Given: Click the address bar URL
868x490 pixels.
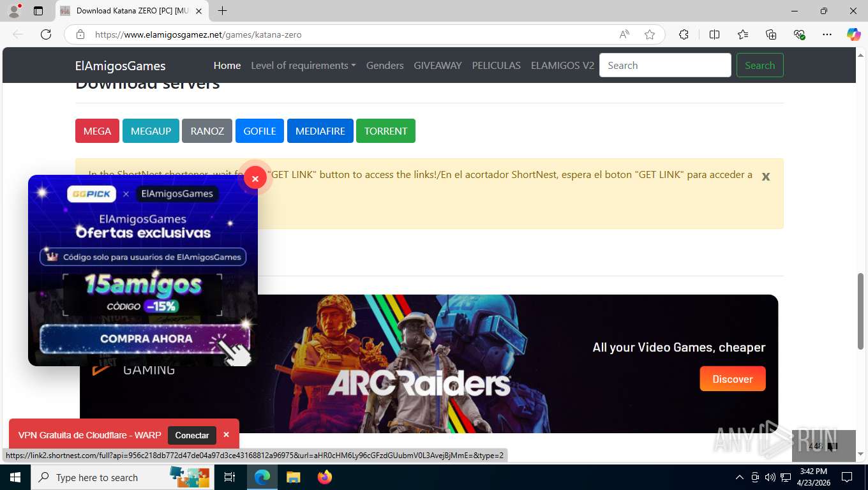Looking at the screenshot, I should click(x=198, y=34).
